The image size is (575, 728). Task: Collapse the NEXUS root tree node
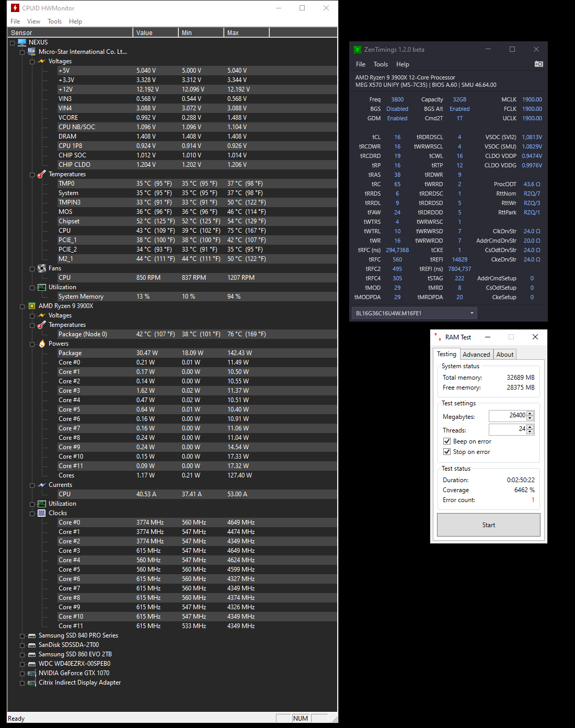click(12, 43)
